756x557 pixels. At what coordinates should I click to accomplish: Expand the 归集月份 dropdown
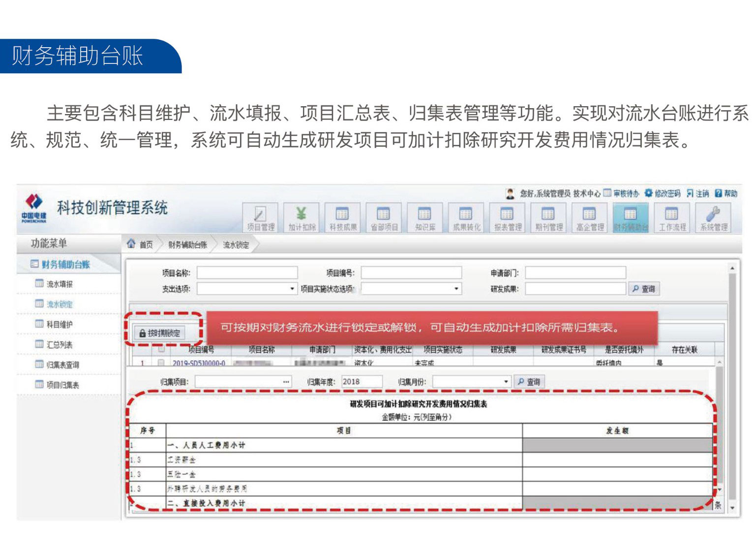(x=506, y=381)
